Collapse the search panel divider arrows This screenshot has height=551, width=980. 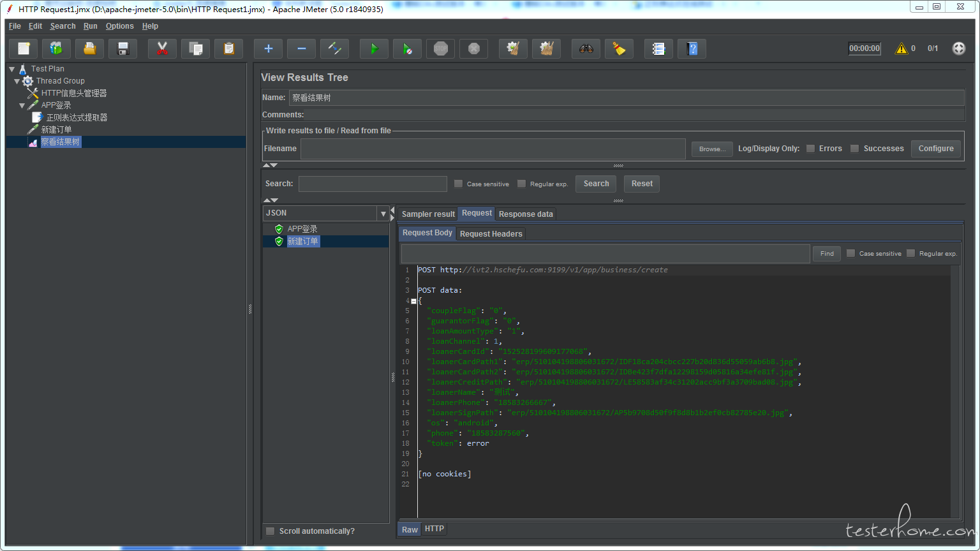(x=271, y=200)
